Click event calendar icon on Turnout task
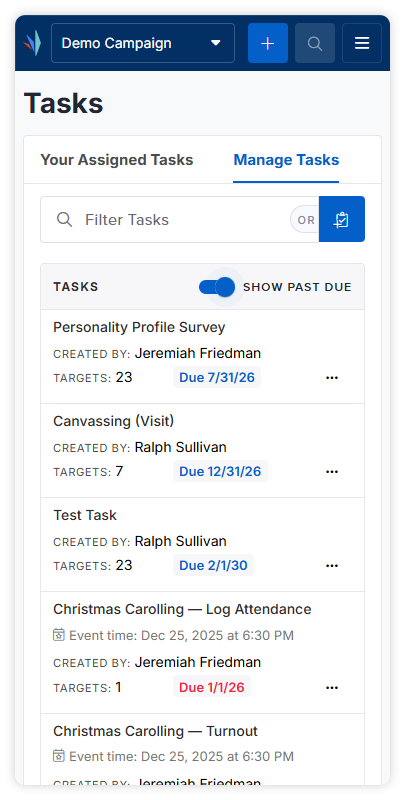This screenshot has width=405, height=800. 59,756
